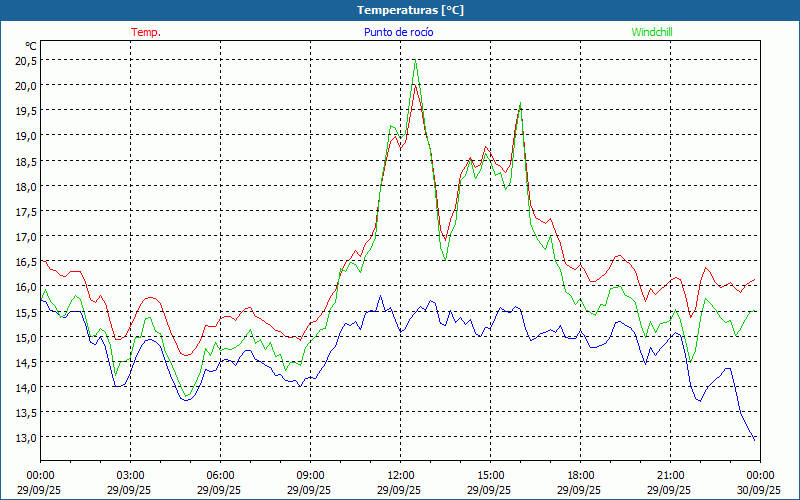Click the 06:00 time axis label
The height and width of the screenshot is (500, 800).
pyautogui.click(x=220, y=475)
